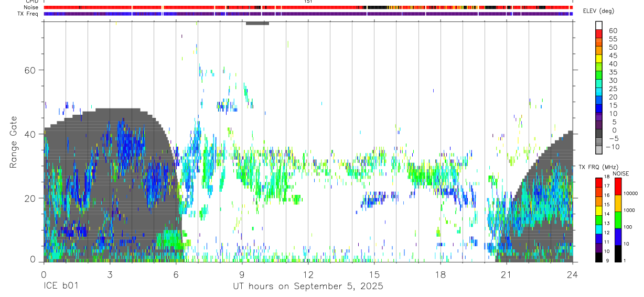Select the red swatch in NOISE legend
Screen dimensions: 644x297
pos(618,186)
